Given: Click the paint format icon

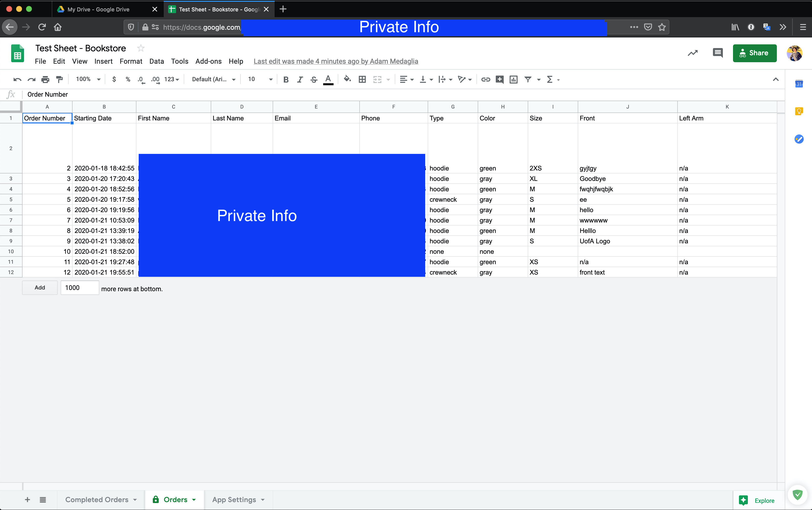Looking at the screenshot, I should click(x=59, y=79).
